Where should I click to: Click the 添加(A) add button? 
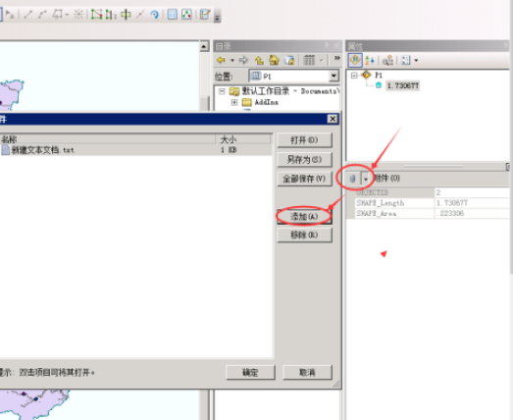(304, 217)
